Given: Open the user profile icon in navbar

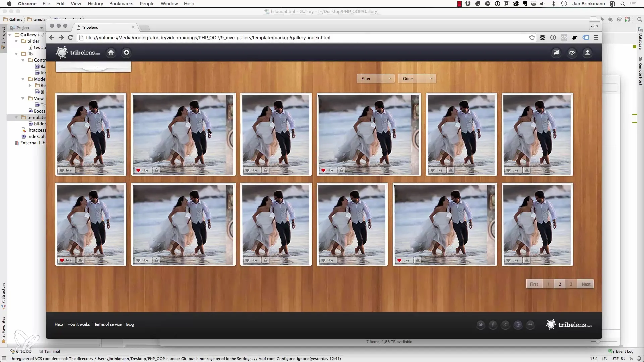Looking at the screenshot, I should [587, 53].
